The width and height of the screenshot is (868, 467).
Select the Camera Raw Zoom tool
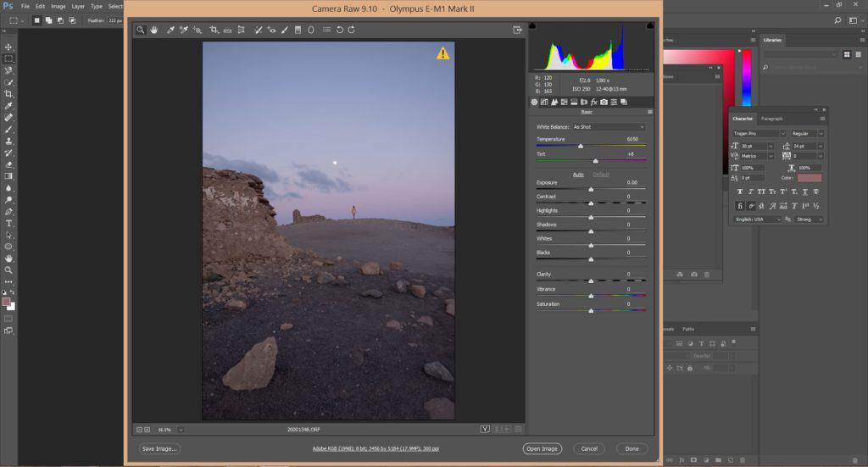[x=141, y=30]
